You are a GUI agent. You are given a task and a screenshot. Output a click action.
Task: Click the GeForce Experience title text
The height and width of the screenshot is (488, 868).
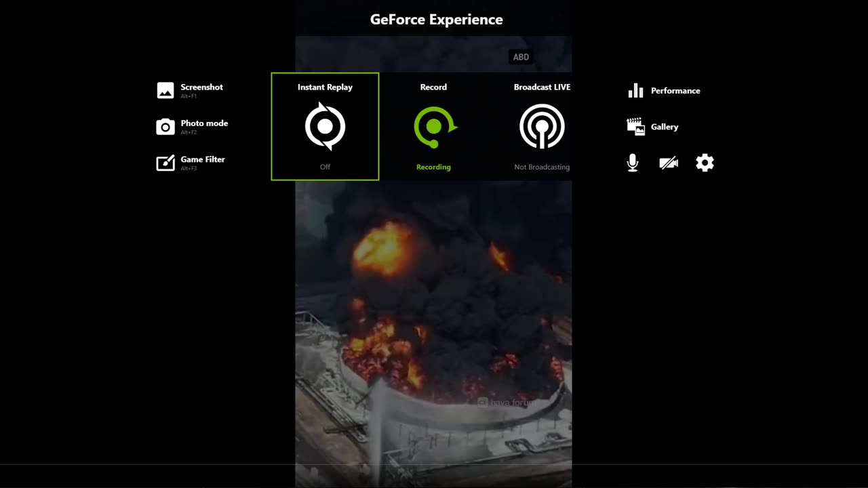pyautogui.click(x=437, y=20)
